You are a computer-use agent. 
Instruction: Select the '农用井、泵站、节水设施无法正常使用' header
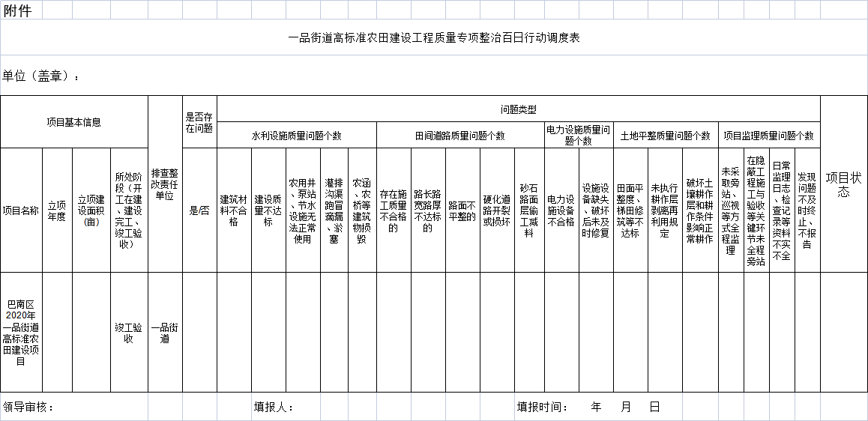[x=303, y=210]
